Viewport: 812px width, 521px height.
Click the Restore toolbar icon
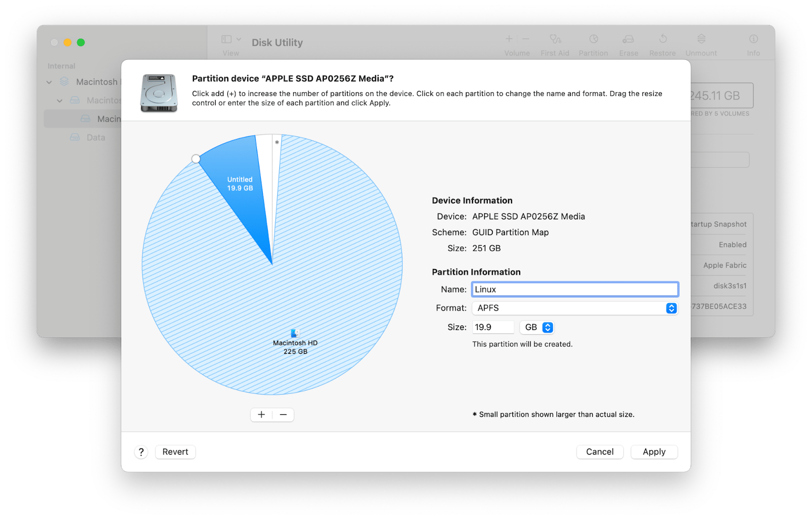[x=663, y=39]
